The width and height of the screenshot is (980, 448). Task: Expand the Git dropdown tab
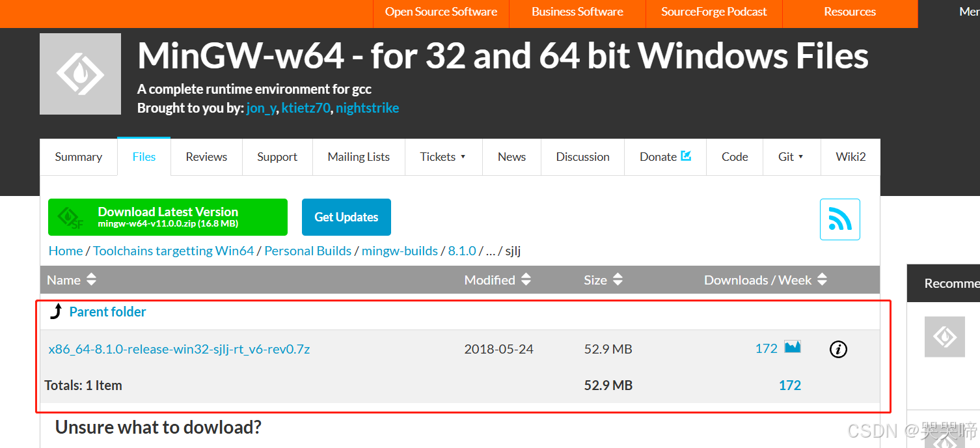(x=791, y=157)
